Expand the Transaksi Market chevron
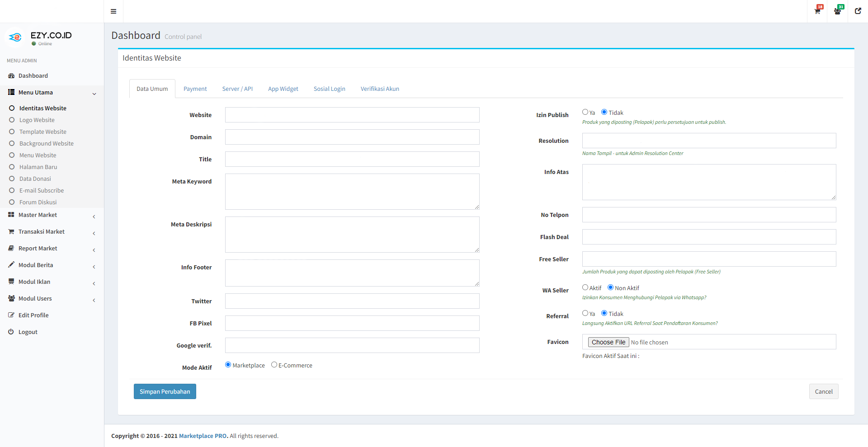The height and width of the screenshot is (447, 868). coord(94,233)
